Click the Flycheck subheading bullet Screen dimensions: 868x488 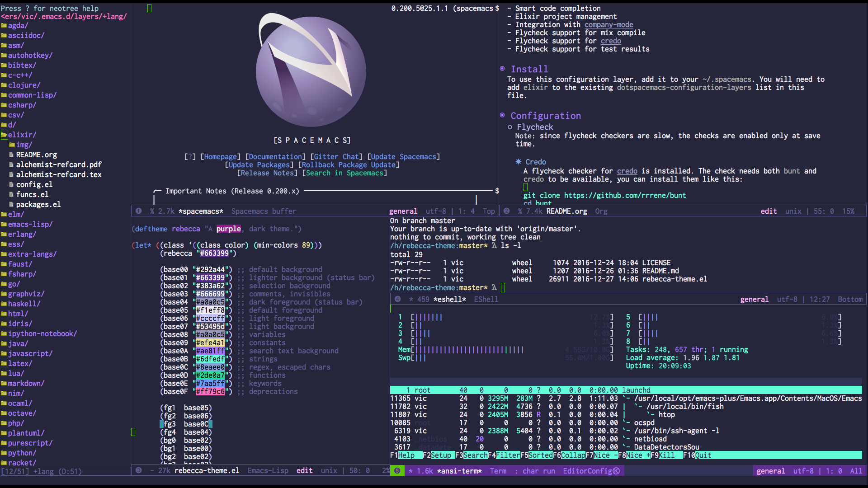click(510, 127)
